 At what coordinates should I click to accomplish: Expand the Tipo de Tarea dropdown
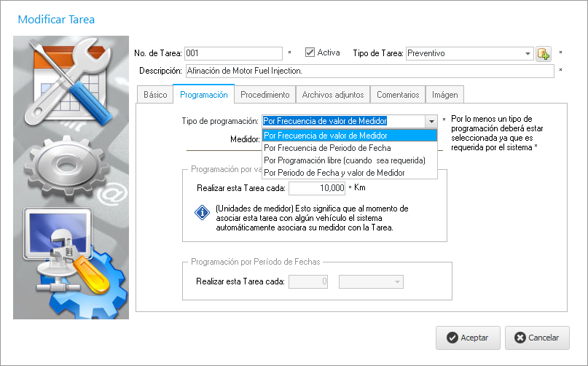coord(528,53)
